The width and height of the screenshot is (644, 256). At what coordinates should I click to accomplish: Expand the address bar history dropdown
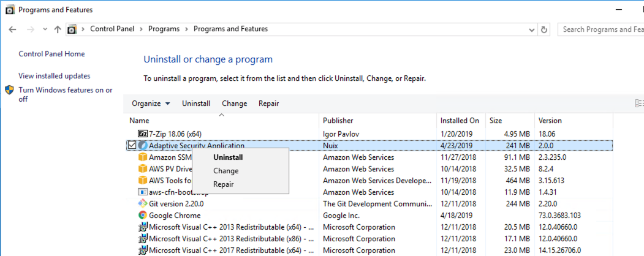click(x=532, y=29)
